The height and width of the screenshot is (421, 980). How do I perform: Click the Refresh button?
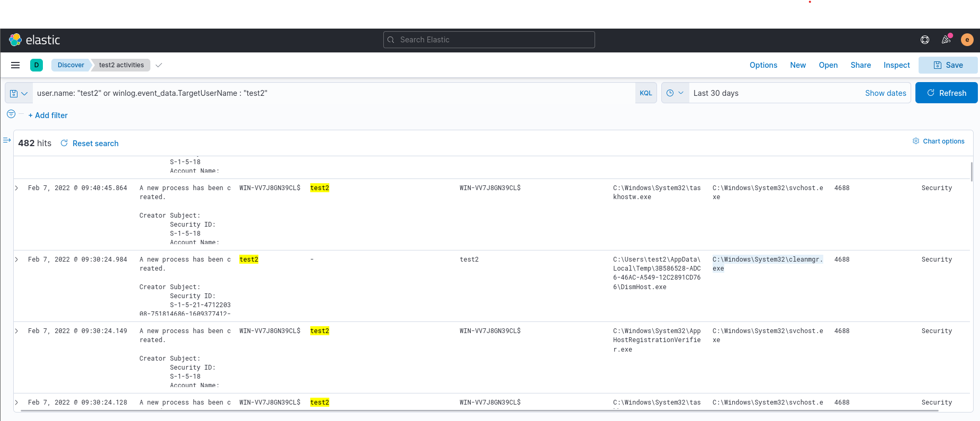pos(946,93)
